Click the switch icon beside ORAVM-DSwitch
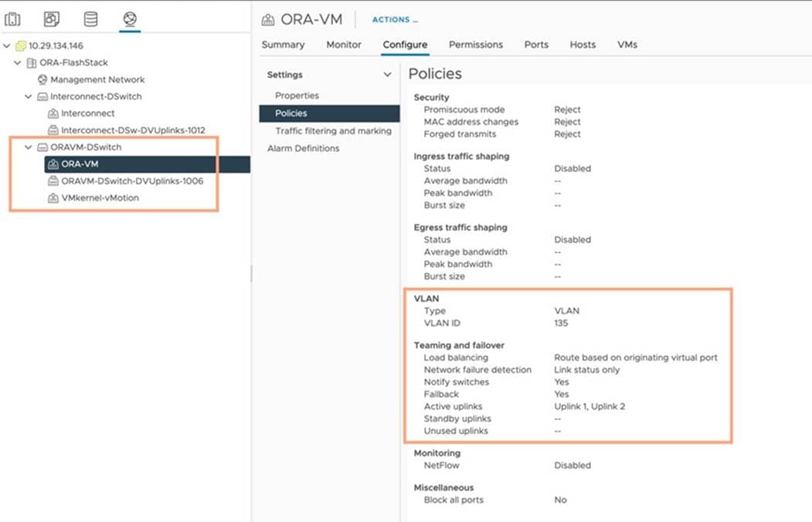The height and width of the screenshot is (522, 812). pyautogui.click(x=42, y=147)
